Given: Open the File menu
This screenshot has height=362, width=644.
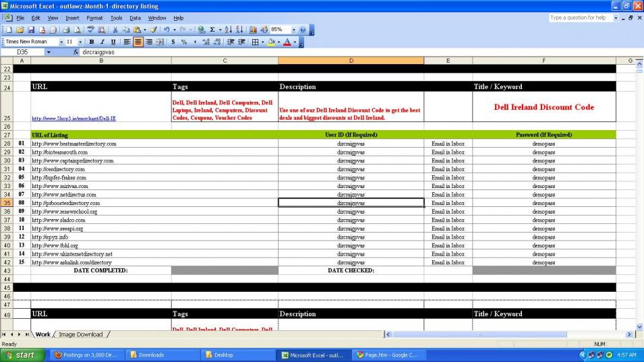Looking at the screenshot, I should (20, 18).
